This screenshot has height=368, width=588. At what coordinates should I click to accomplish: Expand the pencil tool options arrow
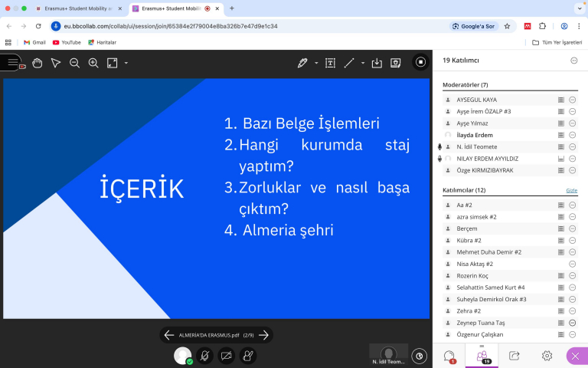[316, 63]
